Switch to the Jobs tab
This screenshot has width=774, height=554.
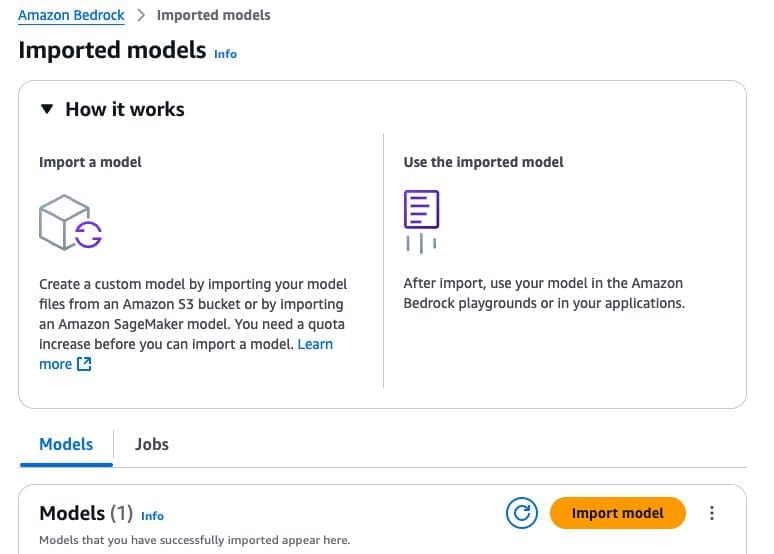tap(152, 444)
